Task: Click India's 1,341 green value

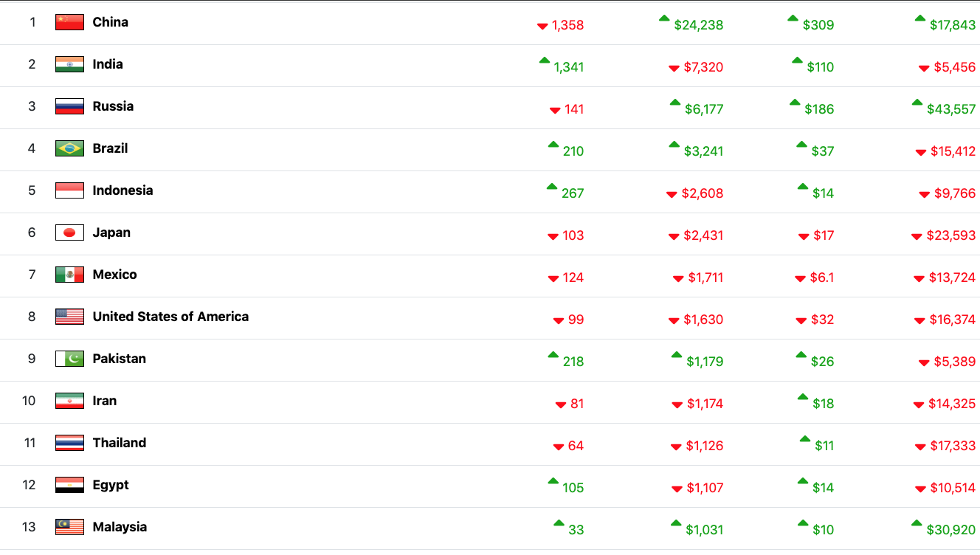Action: coord(569,67)
